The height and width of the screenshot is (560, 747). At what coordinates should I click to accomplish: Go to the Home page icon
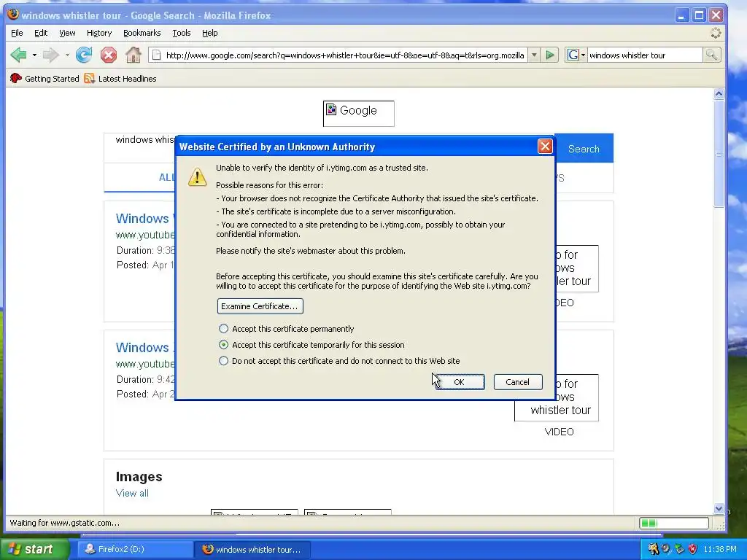click(133, 55)
